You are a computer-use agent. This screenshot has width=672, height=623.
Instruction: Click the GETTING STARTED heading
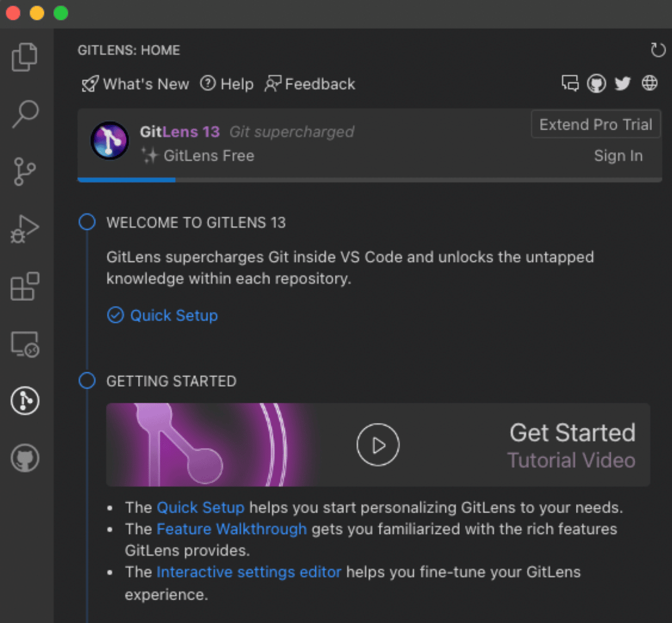pyautogui.click(x=171, y=381)
